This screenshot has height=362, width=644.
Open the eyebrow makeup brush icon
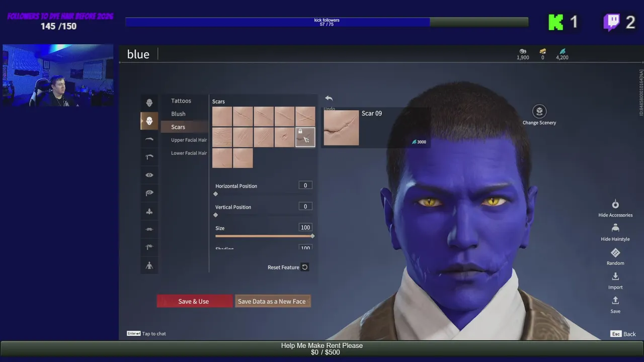tap(149, 157)
